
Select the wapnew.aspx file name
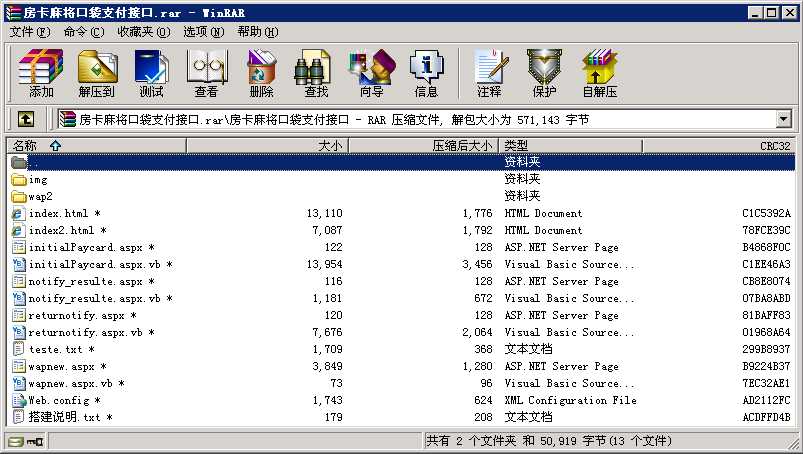61,366
